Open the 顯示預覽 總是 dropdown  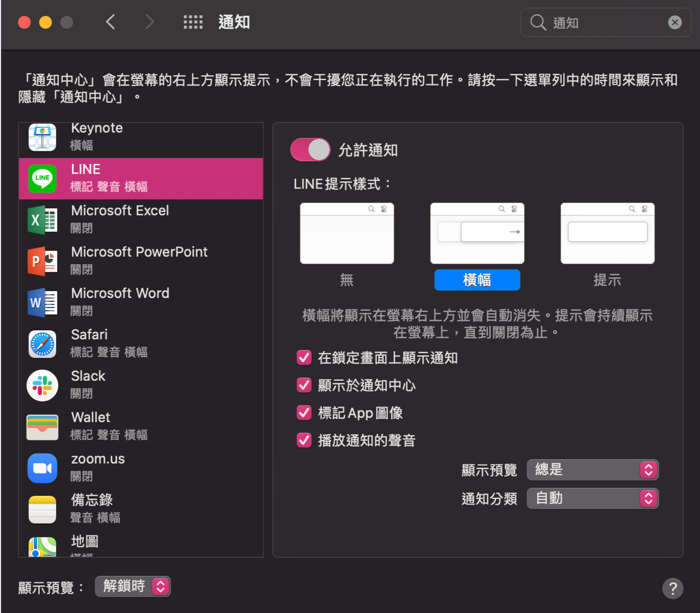click(593, 470)
